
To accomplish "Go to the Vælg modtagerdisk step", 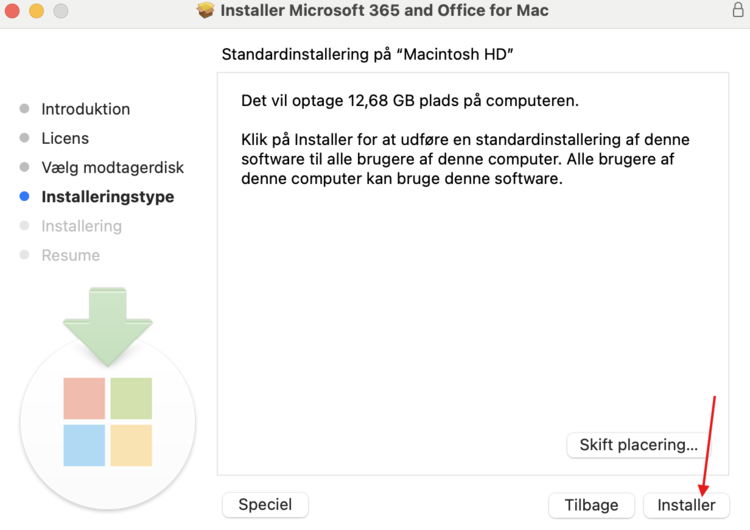I will pyautogui.click(x=112, y=167).
